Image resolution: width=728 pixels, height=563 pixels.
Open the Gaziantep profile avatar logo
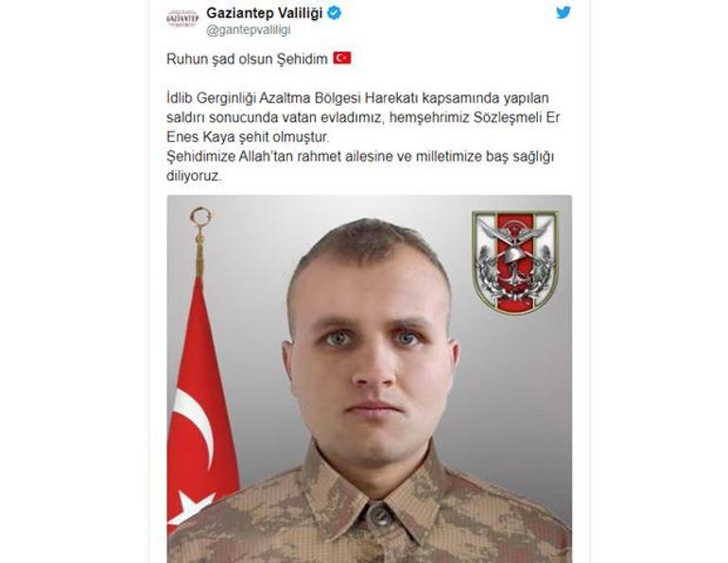click(182, 19)
